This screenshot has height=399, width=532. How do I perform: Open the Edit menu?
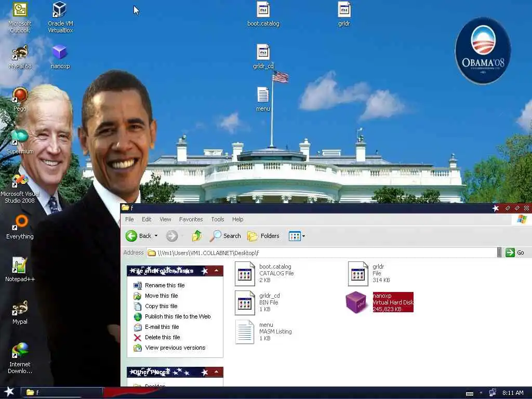click(x=147, y=219)
